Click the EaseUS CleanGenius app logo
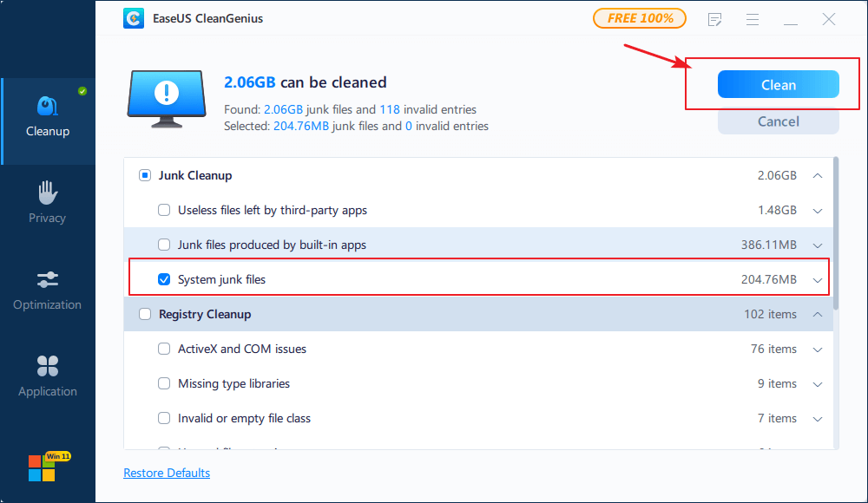The height and width of the screenshot is (503, 868). point(133,17)
